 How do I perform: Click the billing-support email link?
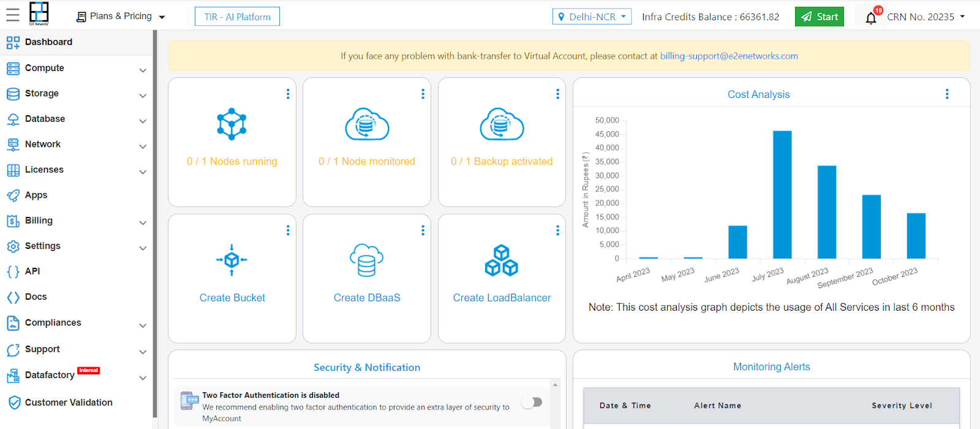pyautogui.click(x=729, y=56)
